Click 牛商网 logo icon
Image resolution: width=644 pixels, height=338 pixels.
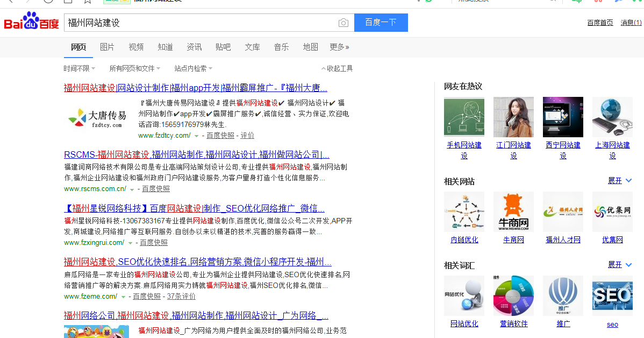513,212
